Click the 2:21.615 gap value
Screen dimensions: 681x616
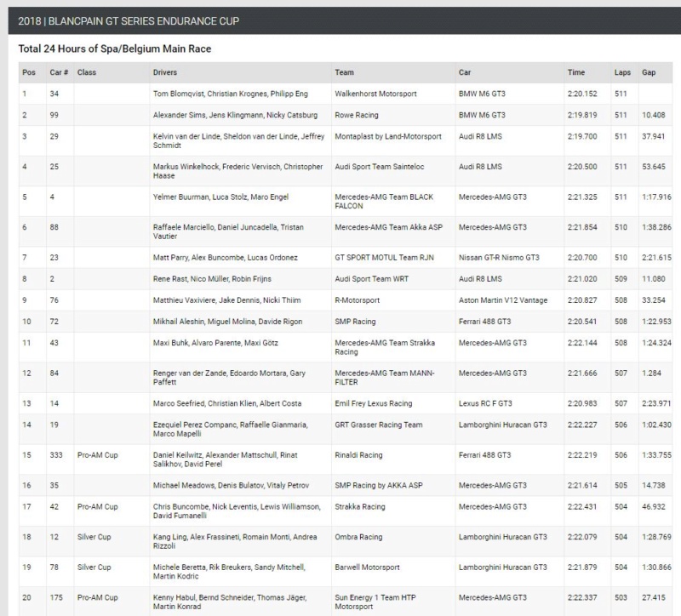coord(656,258)
